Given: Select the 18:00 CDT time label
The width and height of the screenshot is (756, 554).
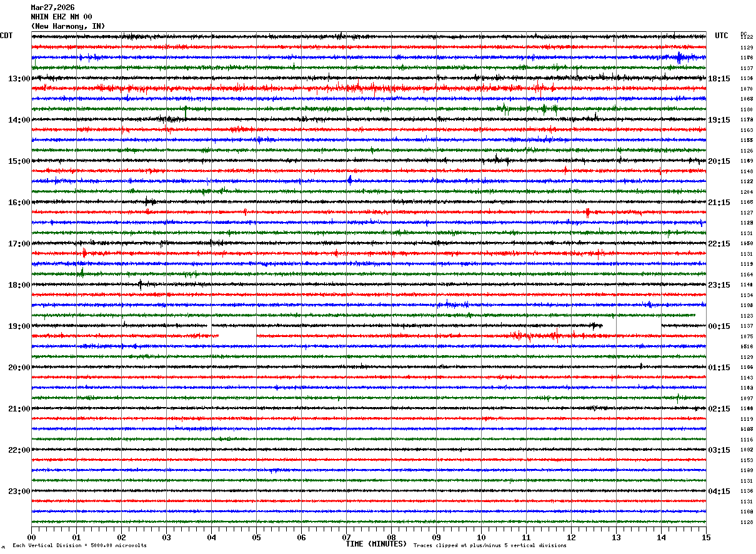Looking at the screenshot, I should click(19, 285).
